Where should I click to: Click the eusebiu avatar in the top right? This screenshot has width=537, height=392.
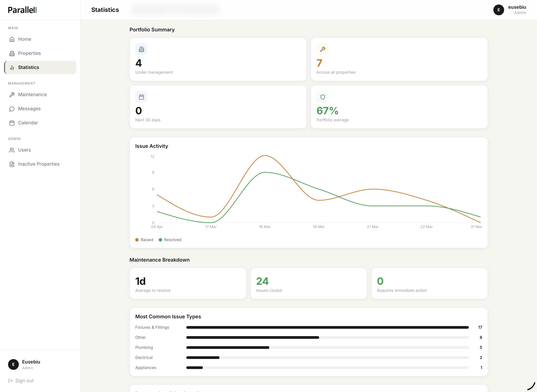499,10
